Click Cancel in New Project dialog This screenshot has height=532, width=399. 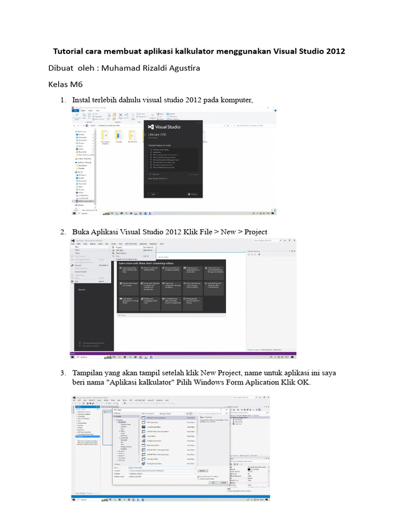coord(223,483)
